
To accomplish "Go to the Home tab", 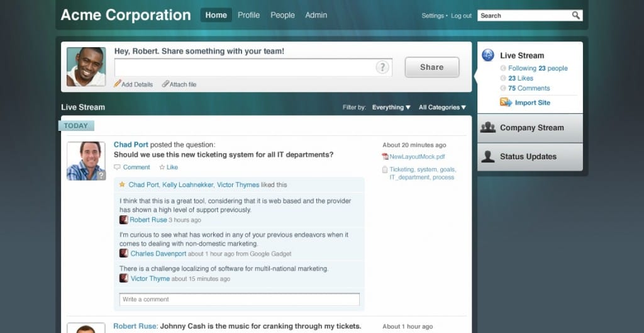I will [216, 15].
